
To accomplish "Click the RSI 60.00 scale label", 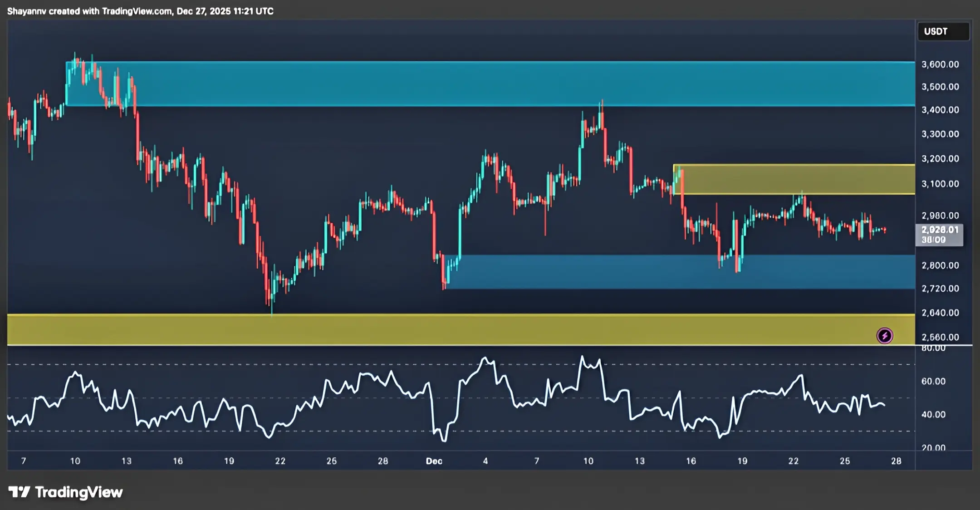I will (933, 381).
